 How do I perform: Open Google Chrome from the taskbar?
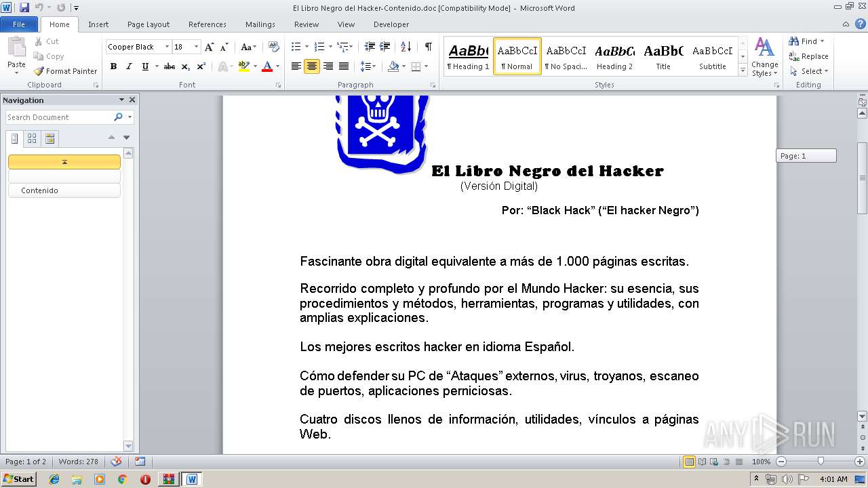122,479
